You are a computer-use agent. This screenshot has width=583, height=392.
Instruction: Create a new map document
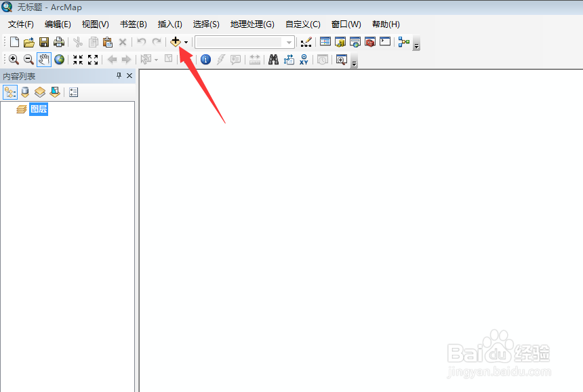tap(14, 42)
